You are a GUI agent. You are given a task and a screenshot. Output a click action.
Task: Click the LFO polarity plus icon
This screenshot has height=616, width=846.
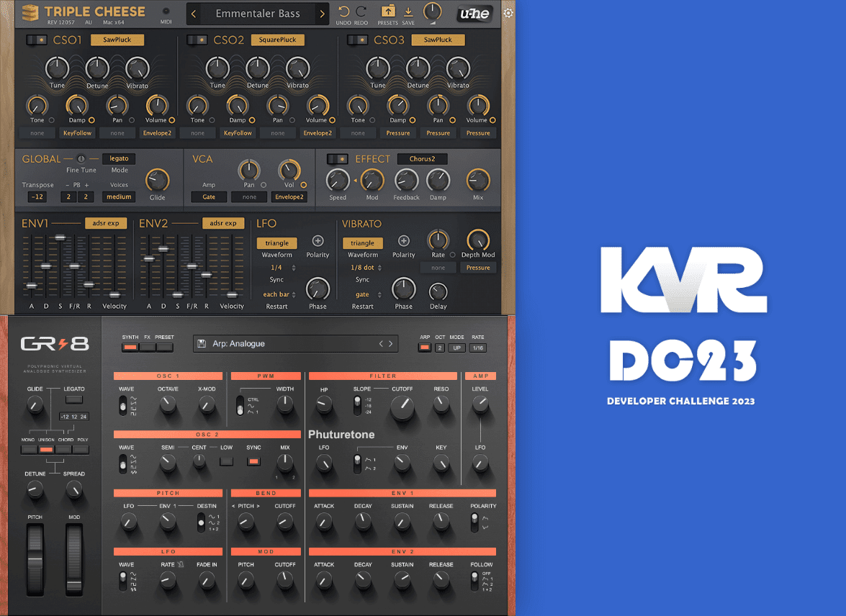click(318, 241)
